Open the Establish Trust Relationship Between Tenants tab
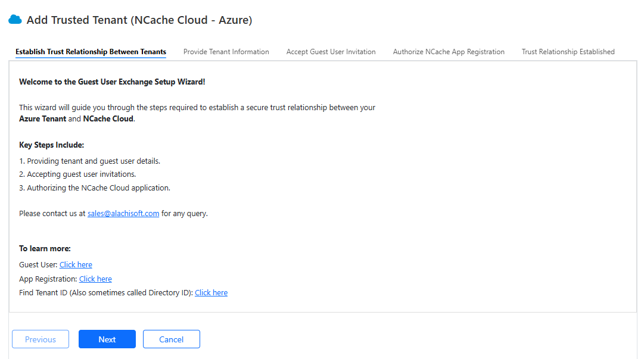The height and width of the screenshot is (359, 644). point(91,52)
